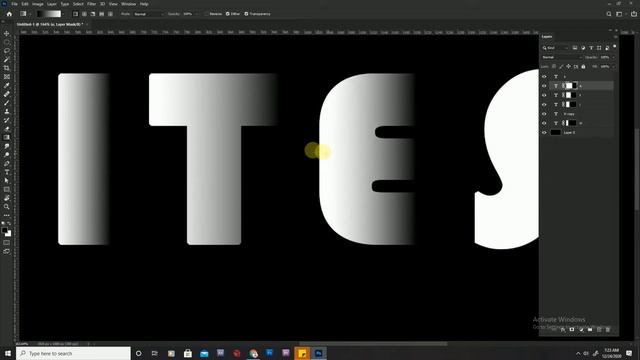This screenshot has height=360, width=640.
Task: Select the Gradient tool
Action: pyautogui.click(x=7, y=138)
